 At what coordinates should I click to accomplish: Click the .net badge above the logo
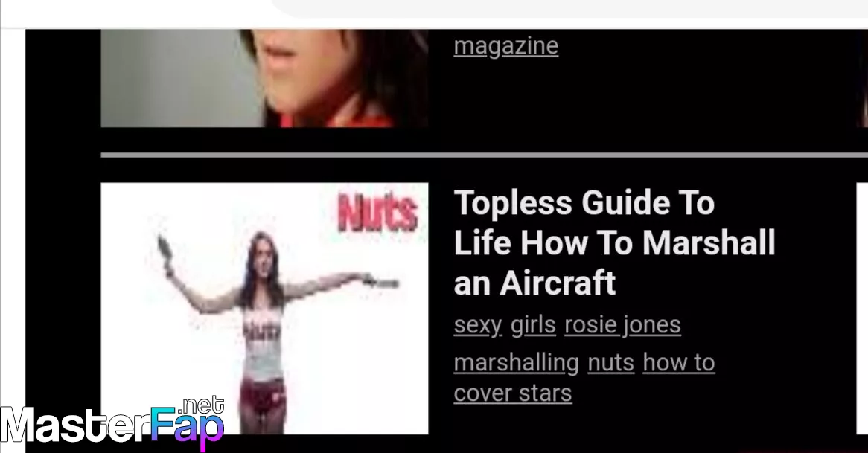tap(202, 405)
